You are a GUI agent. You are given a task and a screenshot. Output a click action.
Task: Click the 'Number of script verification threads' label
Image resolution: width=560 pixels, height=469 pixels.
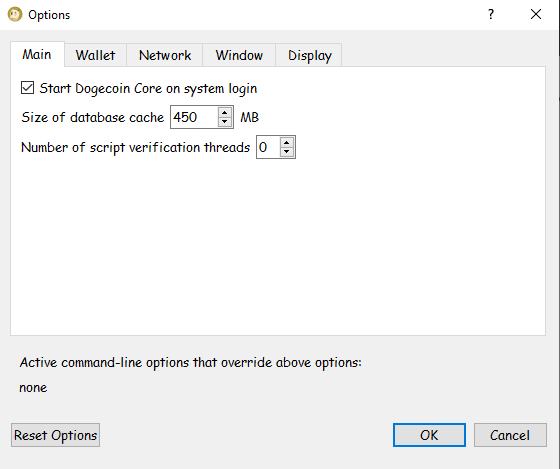(135, 147)
